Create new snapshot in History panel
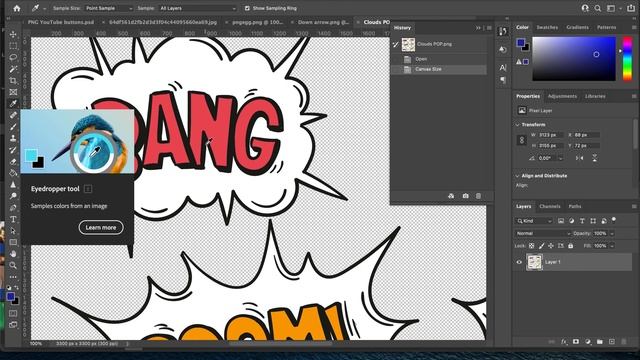Image resolution: width=640 pixels, height=360 pixels. coord(465,196)
